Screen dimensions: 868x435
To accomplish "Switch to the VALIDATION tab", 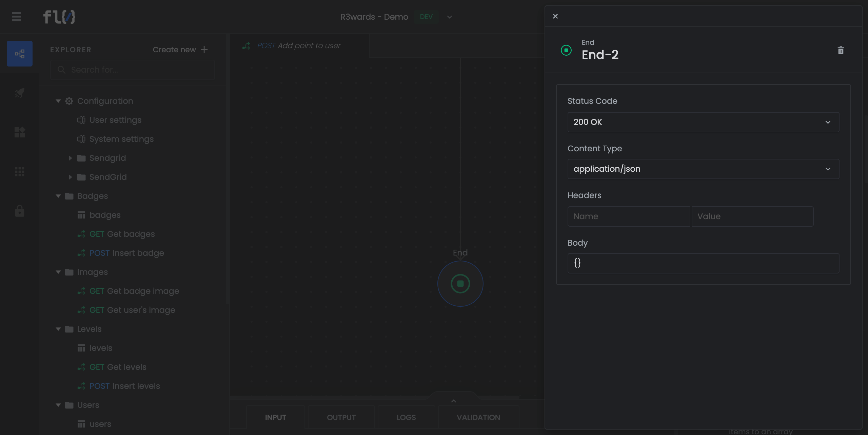I will (478, 417).
